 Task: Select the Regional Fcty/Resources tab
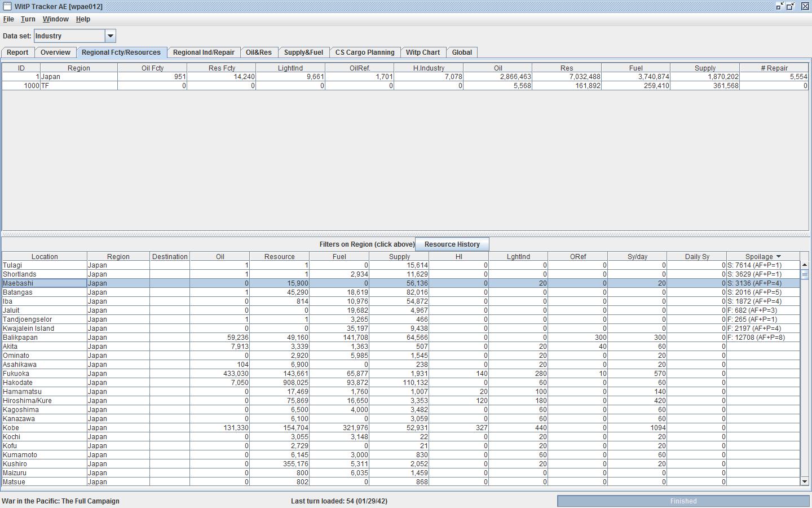click(x=121, y=52)
